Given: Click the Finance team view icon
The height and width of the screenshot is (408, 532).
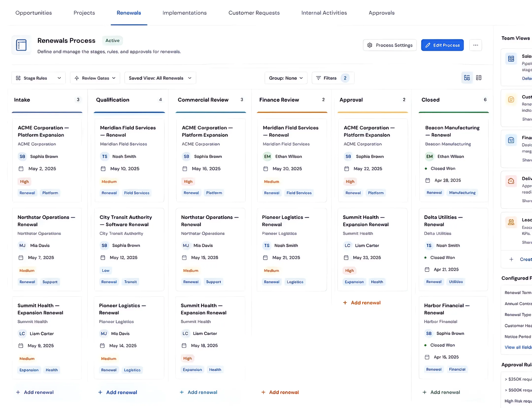Looking at the screenshot, I should [x=511, y=140].
